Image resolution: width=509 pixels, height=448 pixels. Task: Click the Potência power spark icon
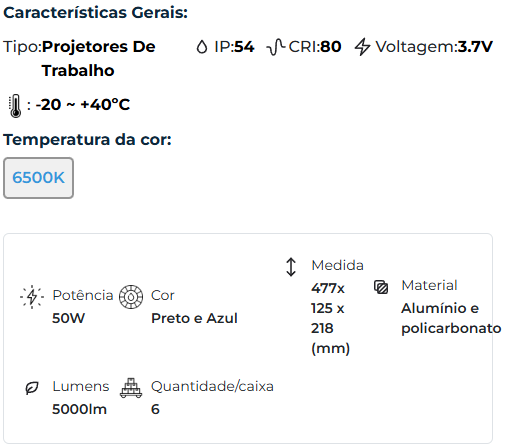click(x=32, y=297)
